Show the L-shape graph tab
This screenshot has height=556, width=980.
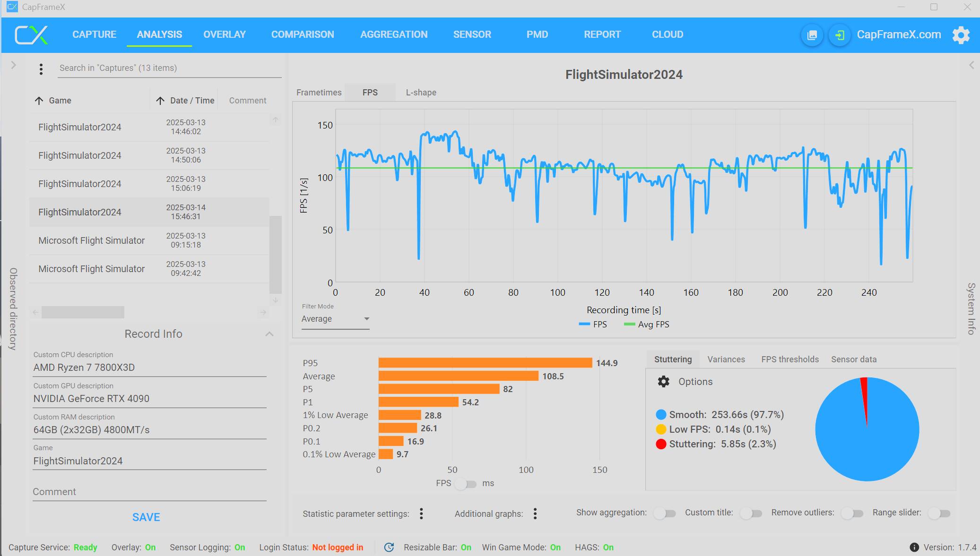click(421, 93)
